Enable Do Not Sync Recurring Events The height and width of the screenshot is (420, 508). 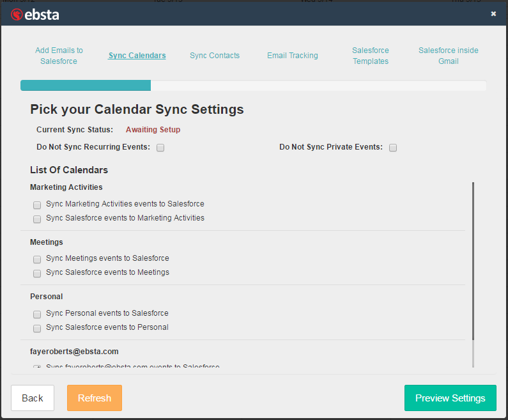pyautogui.click(x=160, y=148)
